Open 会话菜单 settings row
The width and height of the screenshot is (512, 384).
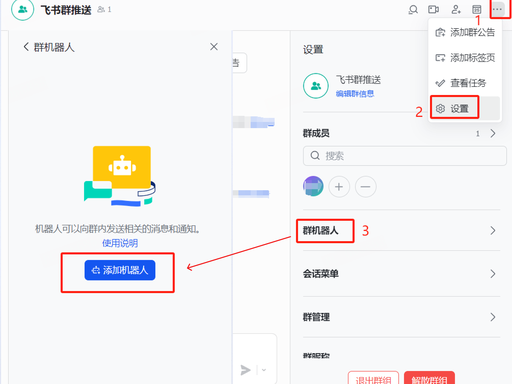point(401,274)
